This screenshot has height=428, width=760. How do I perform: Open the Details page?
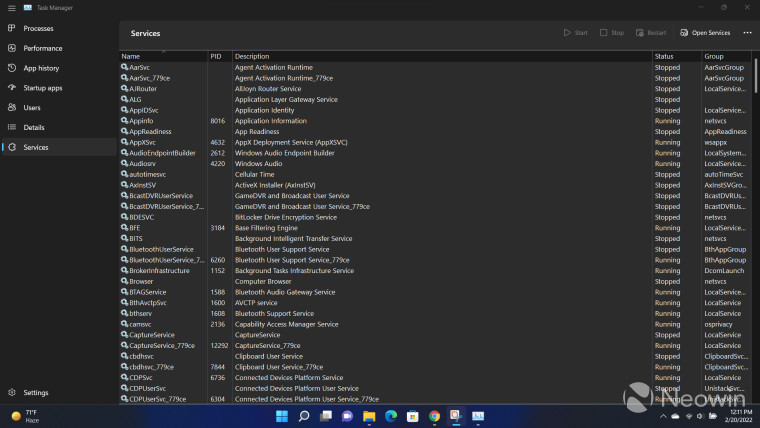[x=34, y=127]
